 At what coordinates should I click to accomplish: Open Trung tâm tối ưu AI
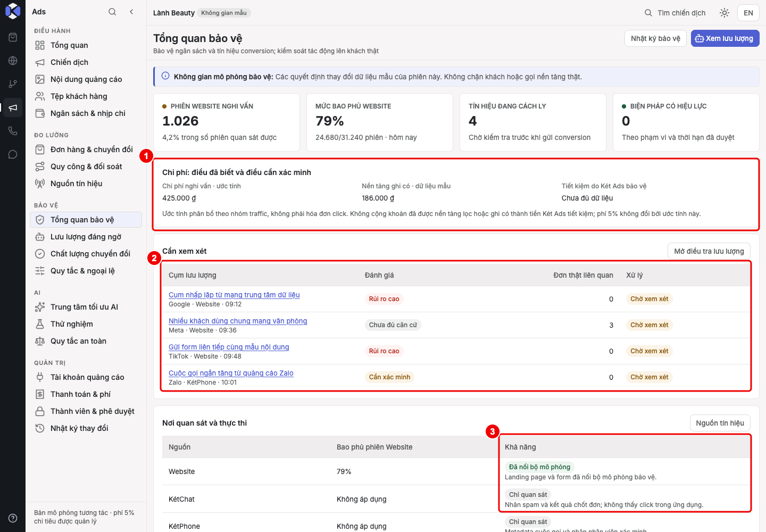86,307
